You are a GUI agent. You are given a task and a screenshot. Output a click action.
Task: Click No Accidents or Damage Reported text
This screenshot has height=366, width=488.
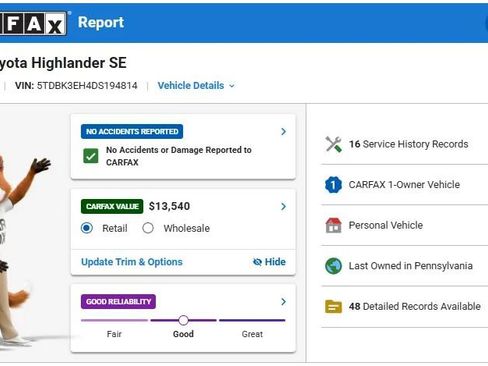pyautogui.click(x=179, y=156)
